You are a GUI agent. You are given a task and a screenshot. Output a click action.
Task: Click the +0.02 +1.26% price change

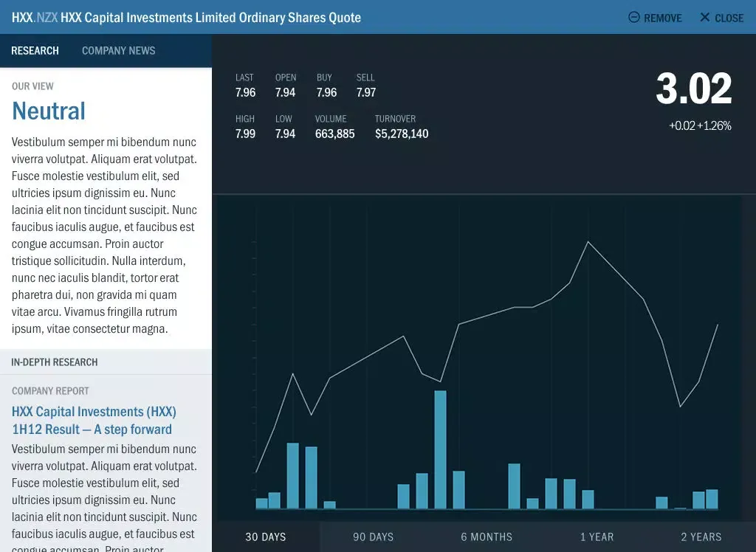click(699, 126)
